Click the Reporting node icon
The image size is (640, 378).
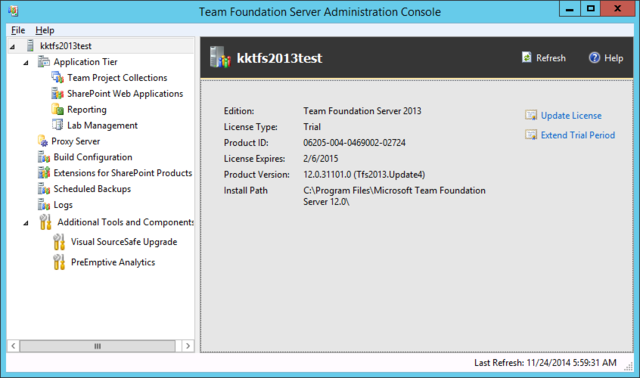[x=58, y=109]
